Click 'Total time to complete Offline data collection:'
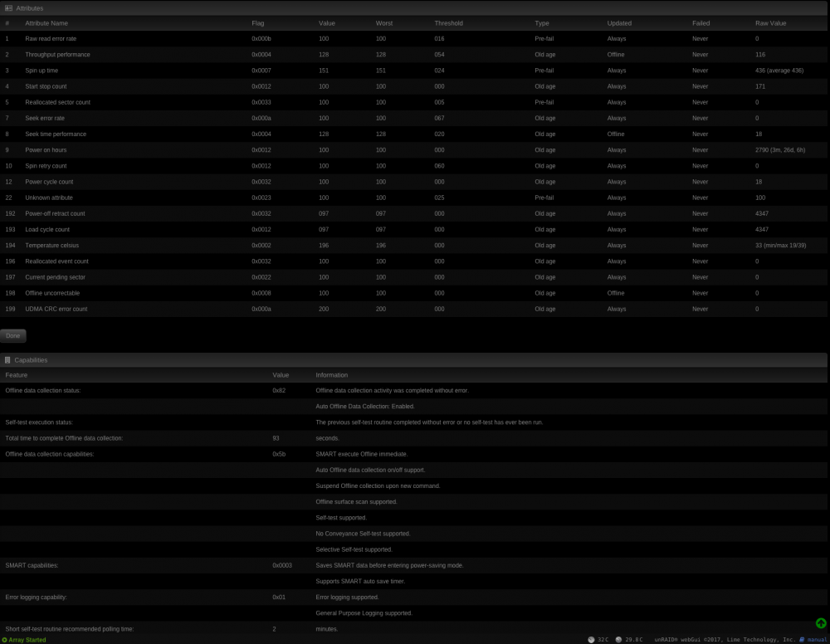 pos(64,438)
